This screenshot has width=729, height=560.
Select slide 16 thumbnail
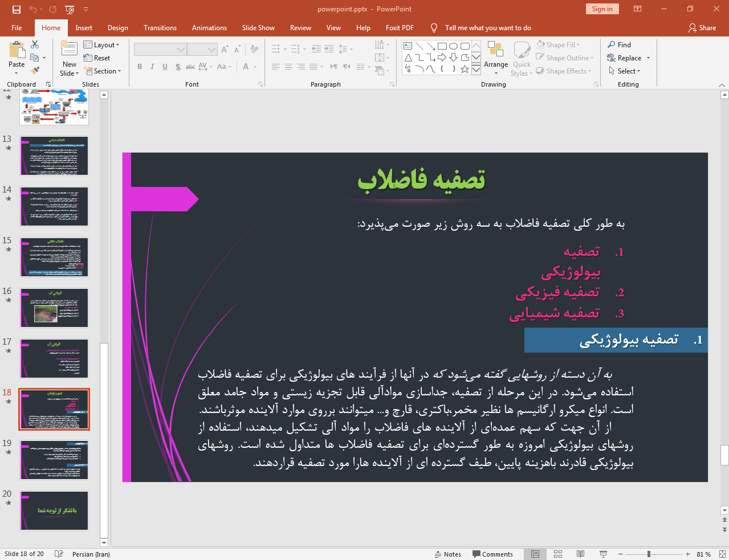(54, 308)
